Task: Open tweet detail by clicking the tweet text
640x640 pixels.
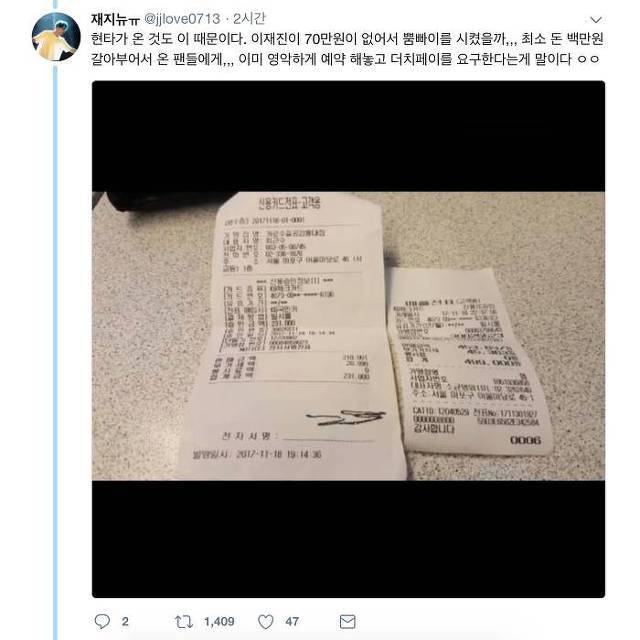Action: pyautogui.click(x=347, y=49)
